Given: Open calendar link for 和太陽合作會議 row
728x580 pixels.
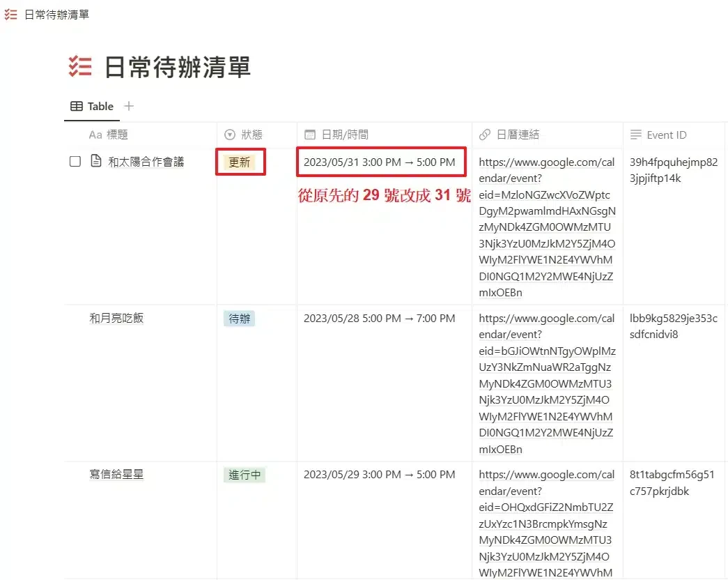Looking at the screenshot, I should (x=547, y=227).
